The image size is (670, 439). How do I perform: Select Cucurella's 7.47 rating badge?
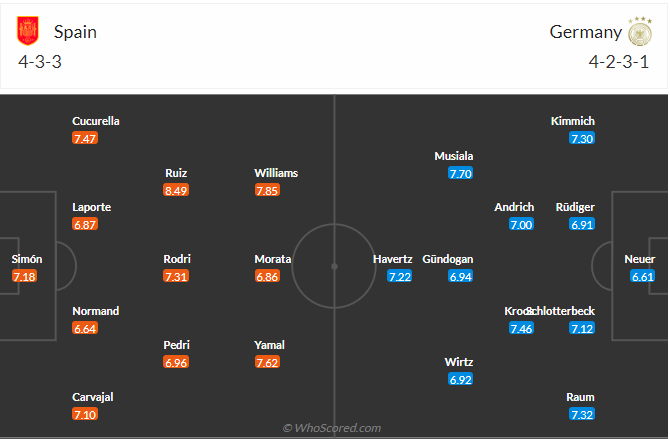click(85, 138)
